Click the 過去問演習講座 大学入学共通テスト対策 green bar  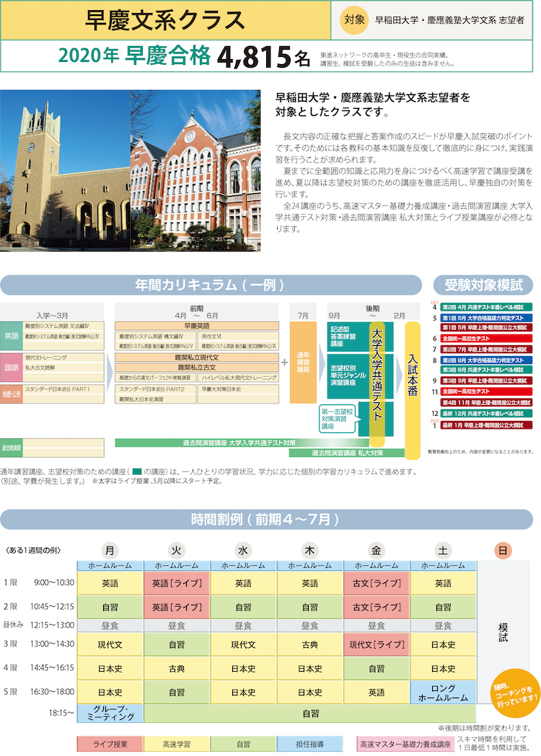[x=242, y=443]
